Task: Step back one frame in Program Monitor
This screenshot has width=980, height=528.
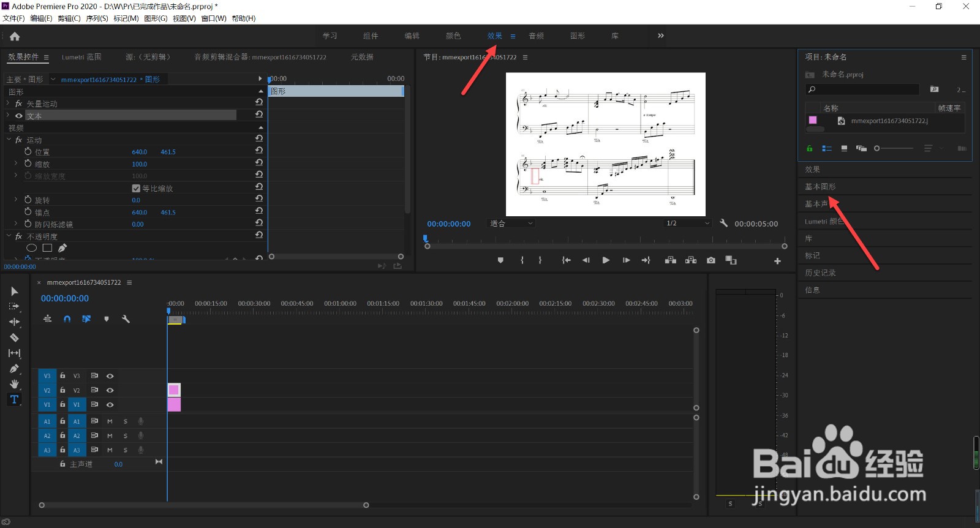Action: click(x=586, y=260)
